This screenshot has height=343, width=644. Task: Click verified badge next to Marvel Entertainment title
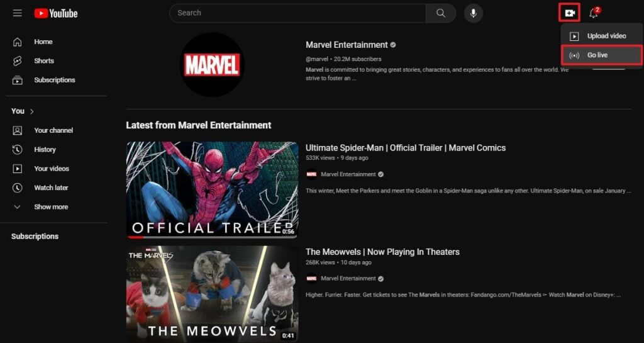pos(393,45)
